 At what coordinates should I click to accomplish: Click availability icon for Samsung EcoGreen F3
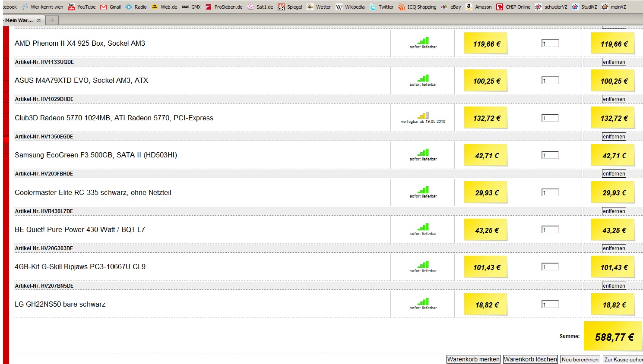click(x=423, y=153)
